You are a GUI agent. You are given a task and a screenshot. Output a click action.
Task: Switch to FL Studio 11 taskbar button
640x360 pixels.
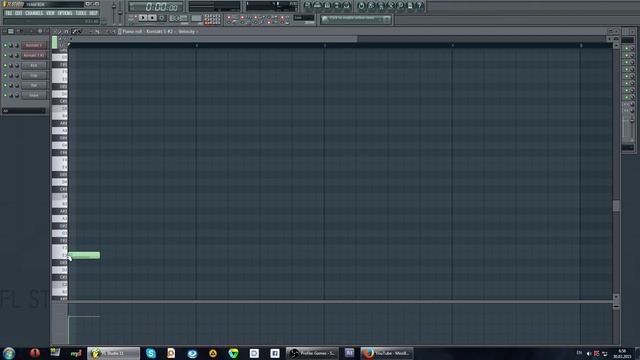(x=113, y=353)
